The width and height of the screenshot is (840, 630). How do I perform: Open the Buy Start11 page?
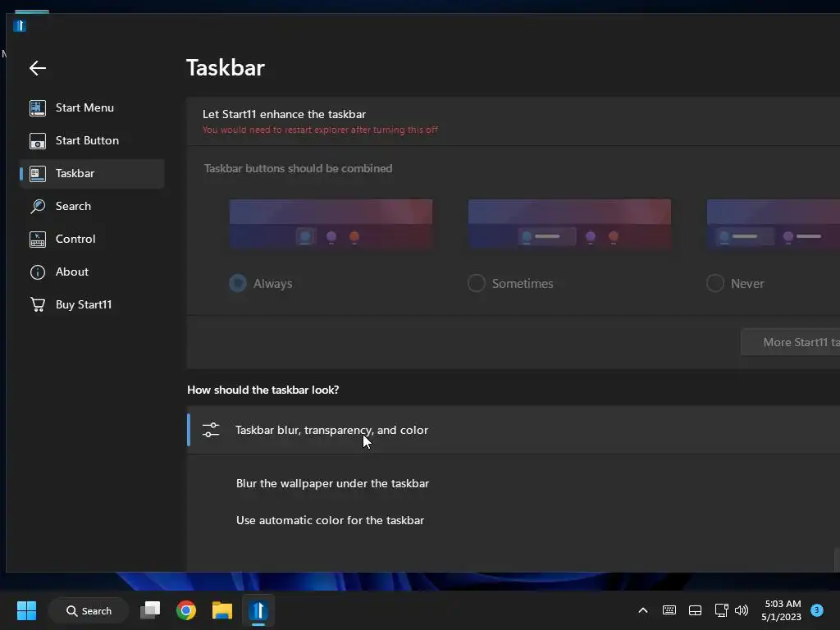coord(92,304)
